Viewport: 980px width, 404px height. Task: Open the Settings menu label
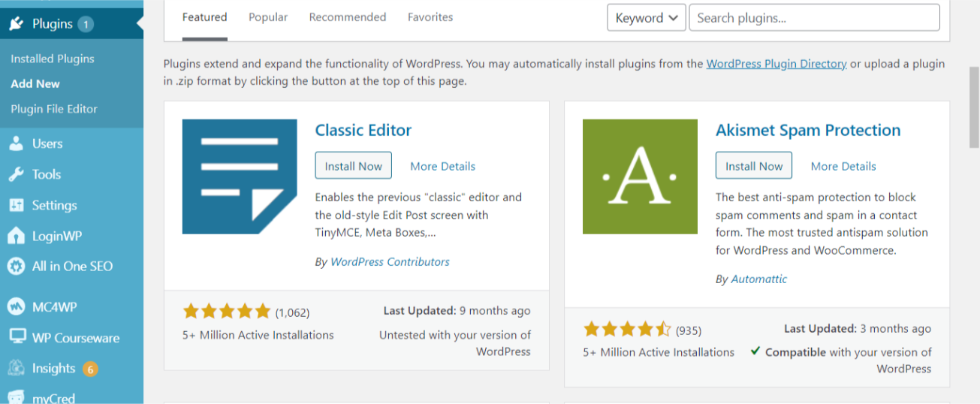coord(54,205)
